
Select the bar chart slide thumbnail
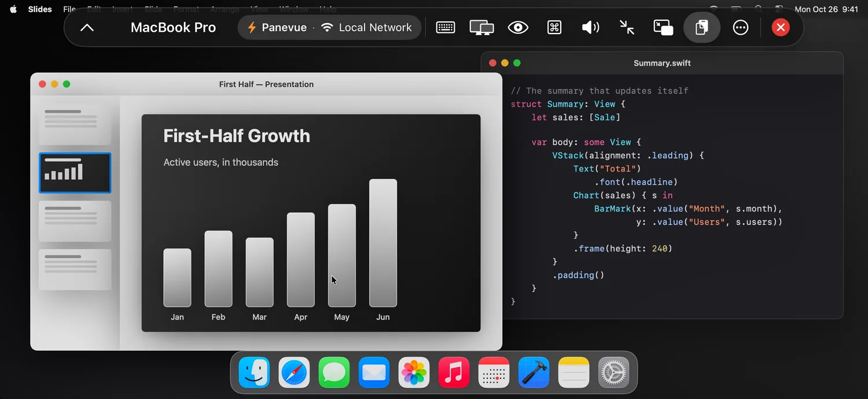pyautogui.click(x=75, y=173)
